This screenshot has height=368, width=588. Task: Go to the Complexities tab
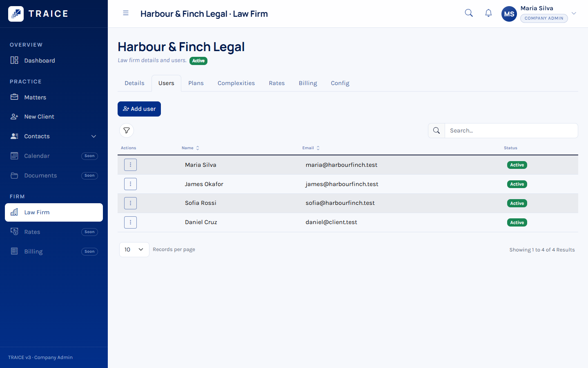236,83
